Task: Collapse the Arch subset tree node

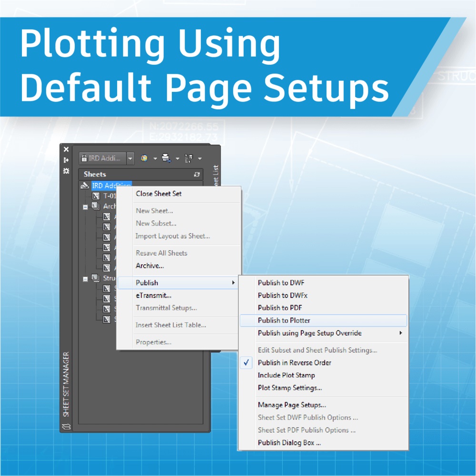Action: click(85, 207)
